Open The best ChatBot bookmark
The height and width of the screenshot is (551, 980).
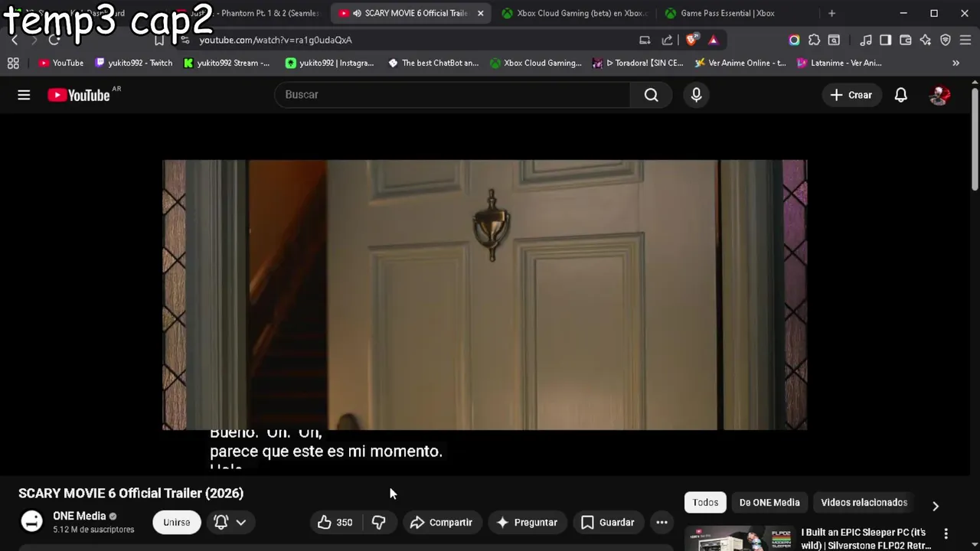point(433,63)
